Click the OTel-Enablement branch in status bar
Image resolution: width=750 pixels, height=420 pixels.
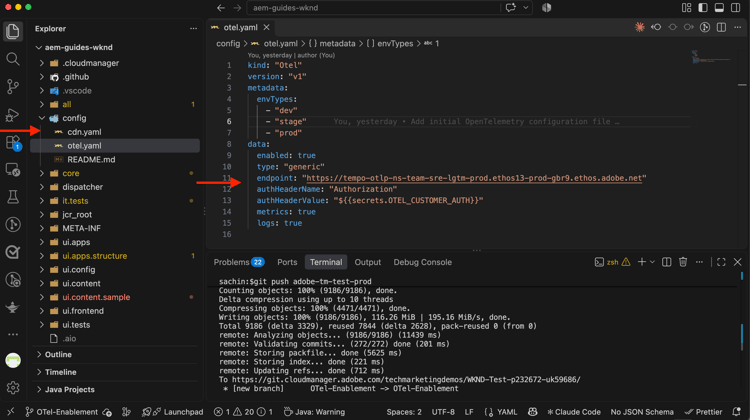coord(62,412)
